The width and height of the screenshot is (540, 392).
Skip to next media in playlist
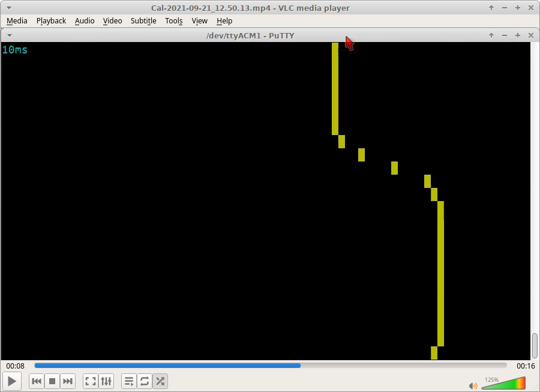[68, 381]
